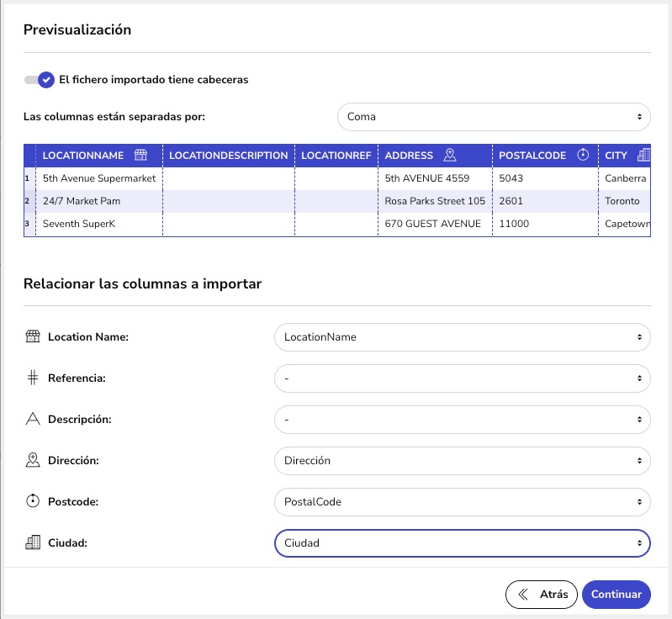
Task: Open the Dirección mapping dropdown
Action: click(463, 460)
